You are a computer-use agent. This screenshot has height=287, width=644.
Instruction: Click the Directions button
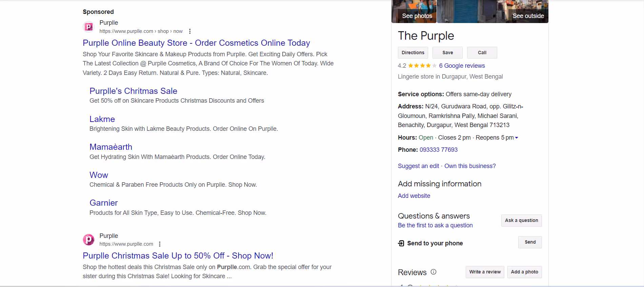[413, 53]
